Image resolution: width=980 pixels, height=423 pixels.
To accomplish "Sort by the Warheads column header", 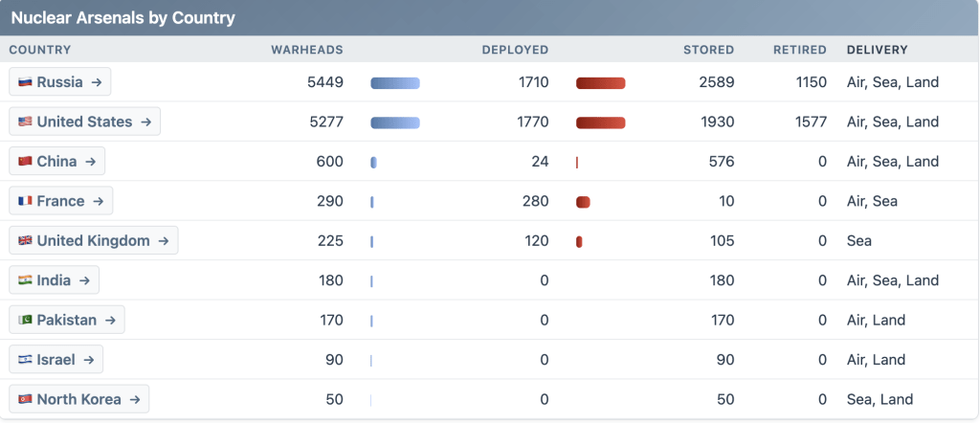I will tap(306, 50).
